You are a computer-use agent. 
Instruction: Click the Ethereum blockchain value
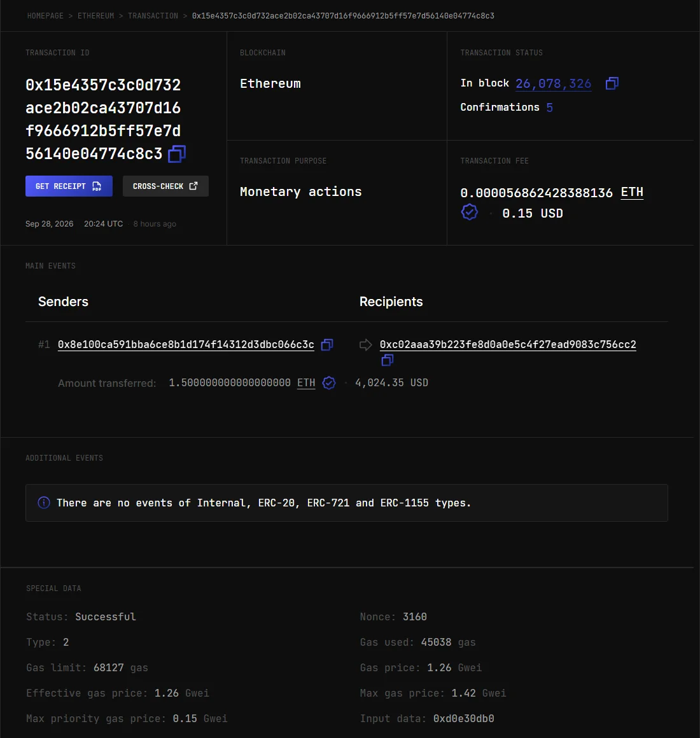[x=270, y=84]
